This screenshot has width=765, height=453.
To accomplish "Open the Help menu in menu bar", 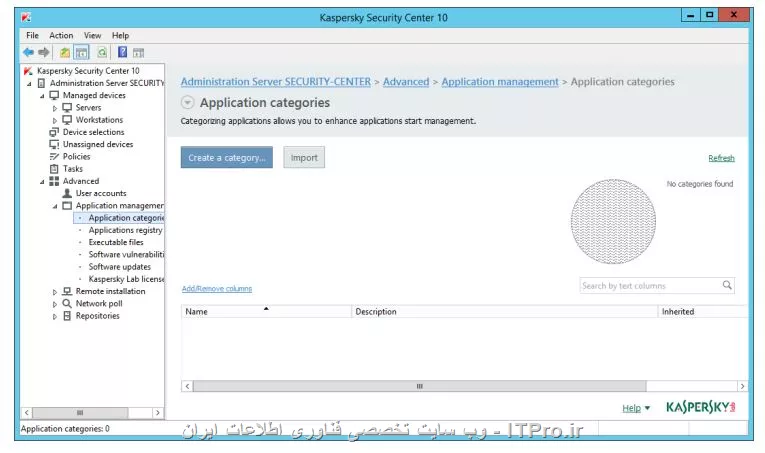I will 121,36.
